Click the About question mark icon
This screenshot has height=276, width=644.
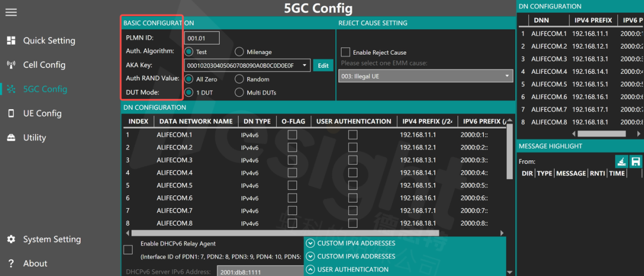[11, 263]
